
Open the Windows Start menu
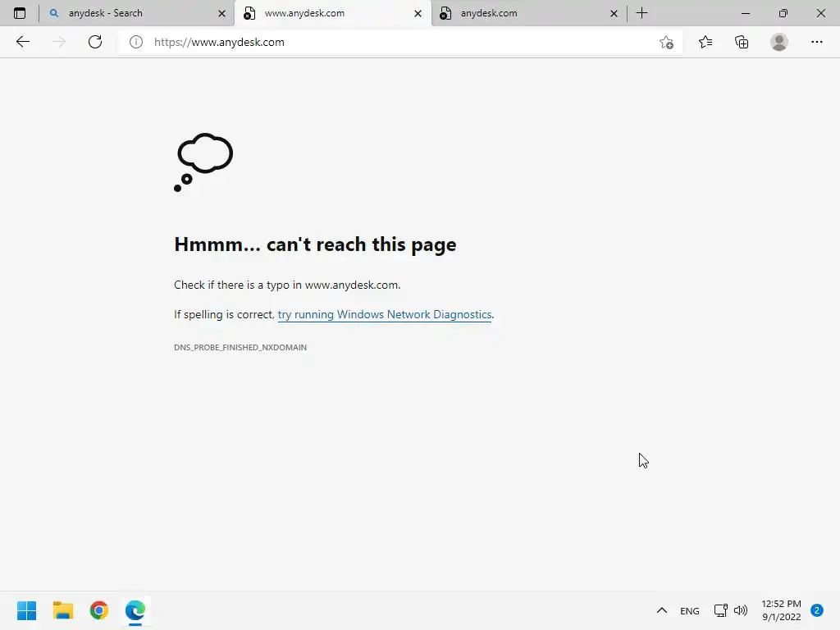coord(26,610)
